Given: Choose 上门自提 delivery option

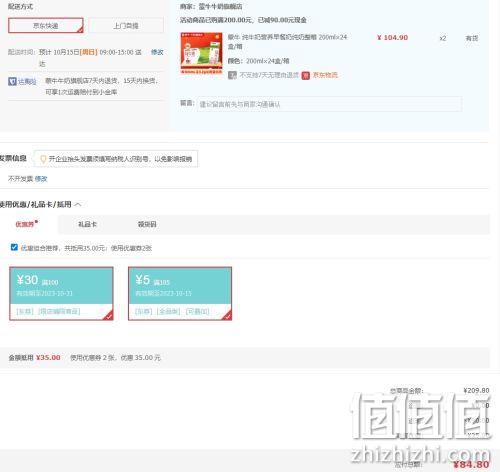Looking at the screenshot, I should pos(126,26).
